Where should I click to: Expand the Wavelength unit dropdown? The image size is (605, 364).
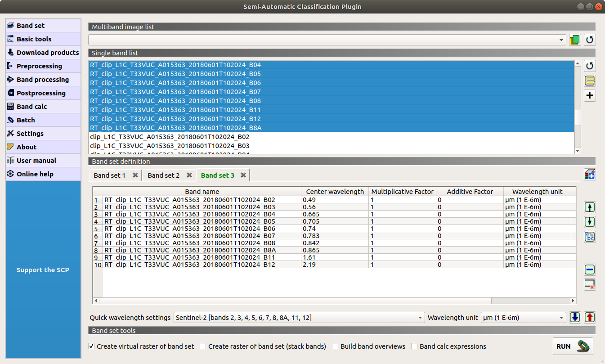[523, 318]
